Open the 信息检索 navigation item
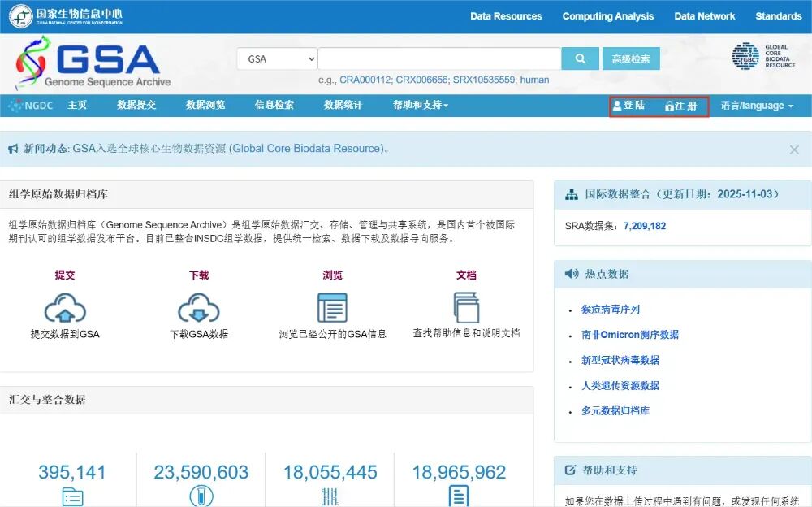This screenshot has width=812, height=507. [x=274, y=106]
